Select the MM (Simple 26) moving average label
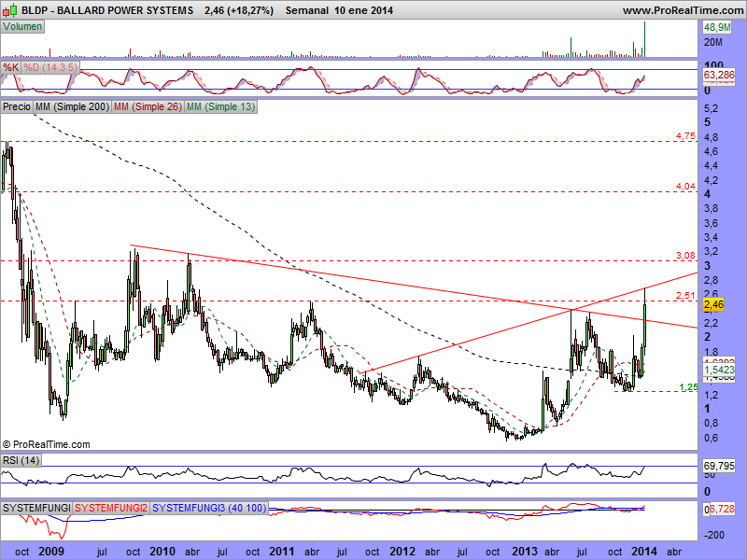Screen dimensions: 747x560 coord(148,106)
